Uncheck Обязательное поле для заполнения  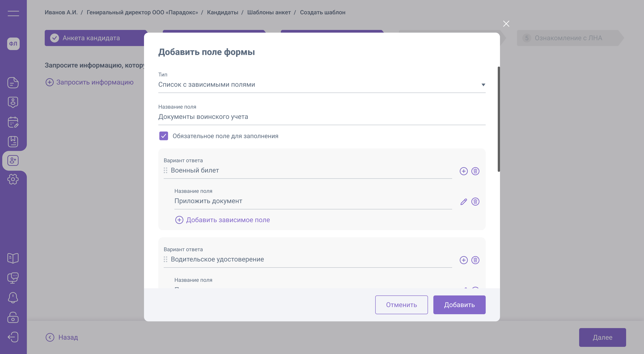point(163,136)
